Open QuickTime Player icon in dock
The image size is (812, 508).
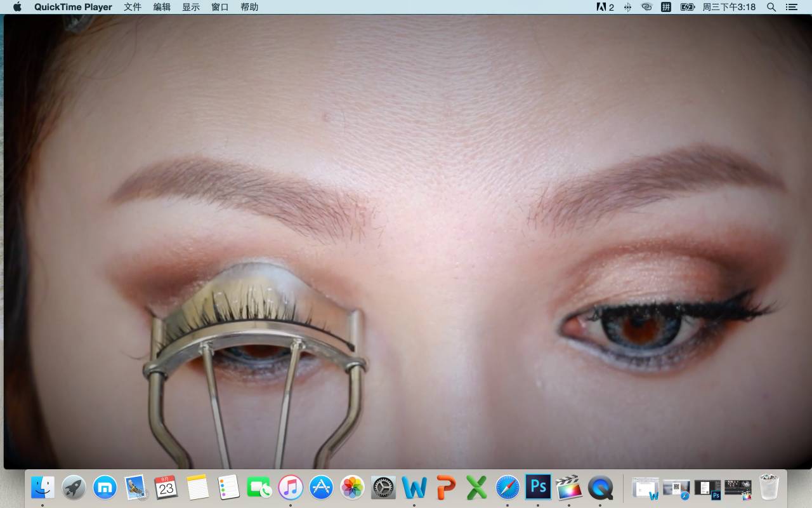coord(600,488)
